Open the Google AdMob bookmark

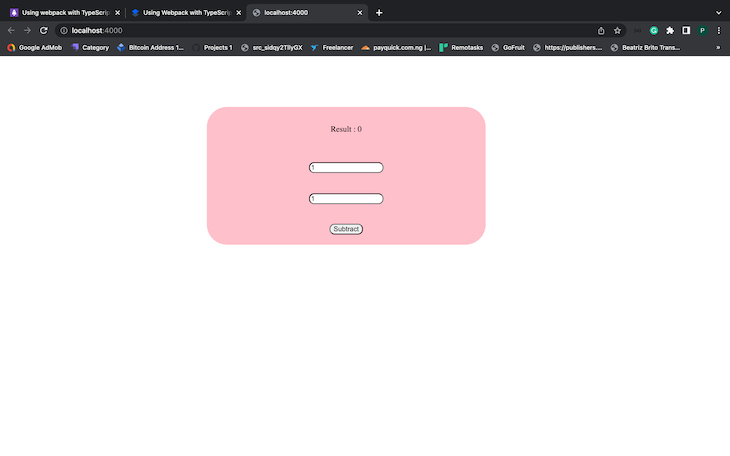pyautogui.click(x=35, y=47)
